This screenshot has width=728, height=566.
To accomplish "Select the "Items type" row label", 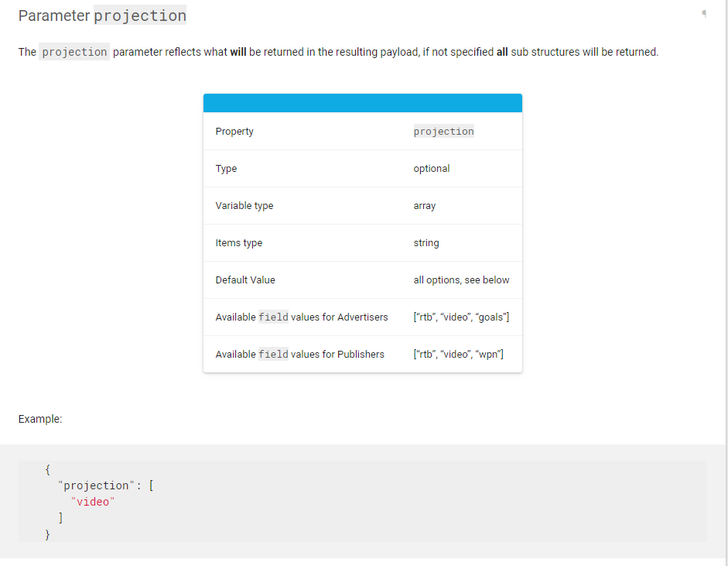I will pyautogui.click(x=238, y=243).
